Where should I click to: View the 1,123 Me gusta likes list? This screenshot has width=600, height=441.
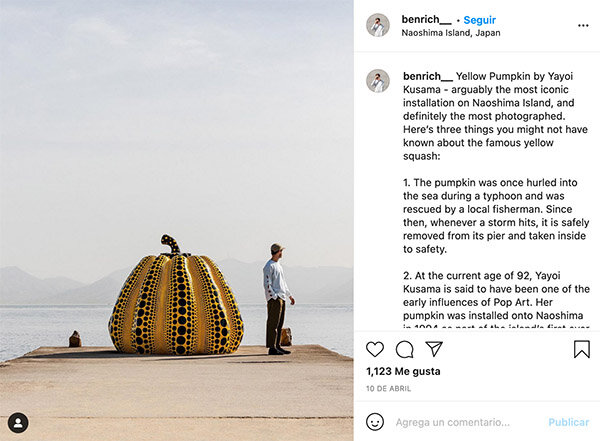pos(403,371)
